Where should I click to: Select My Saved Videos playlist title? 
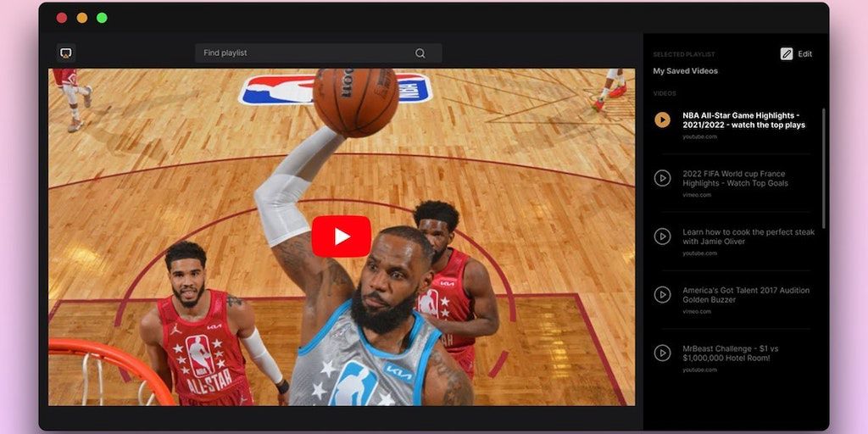click(685, 71)
